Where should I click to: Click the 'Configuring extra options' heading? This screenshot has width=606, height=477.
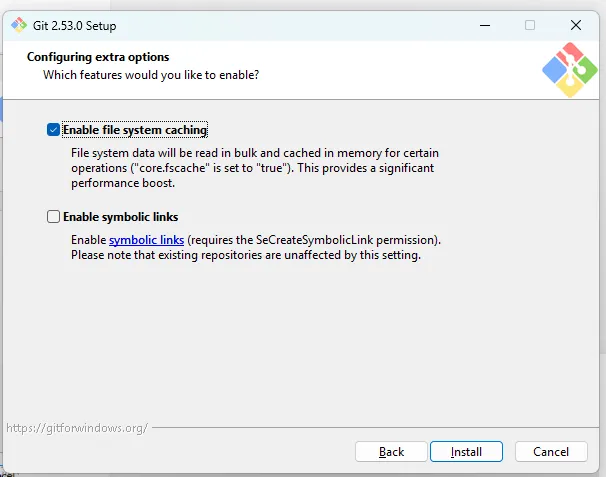[x=98, y=57]
